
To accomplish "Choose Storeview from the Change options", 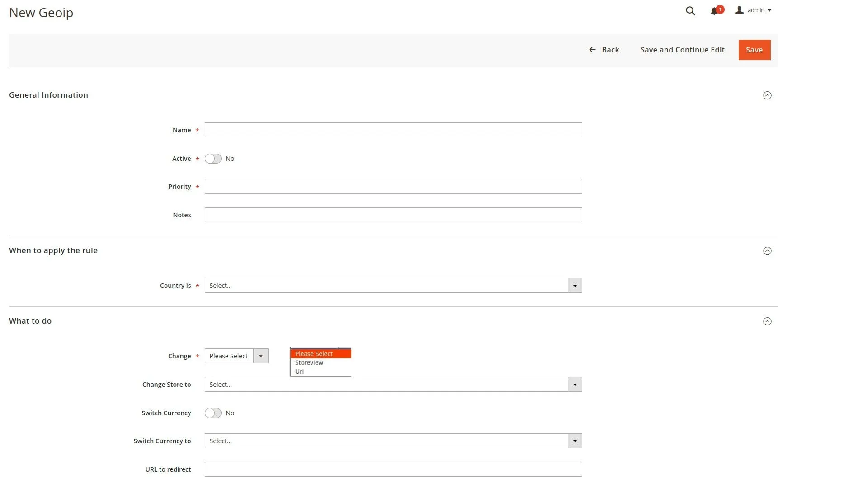I will (309, 362).
